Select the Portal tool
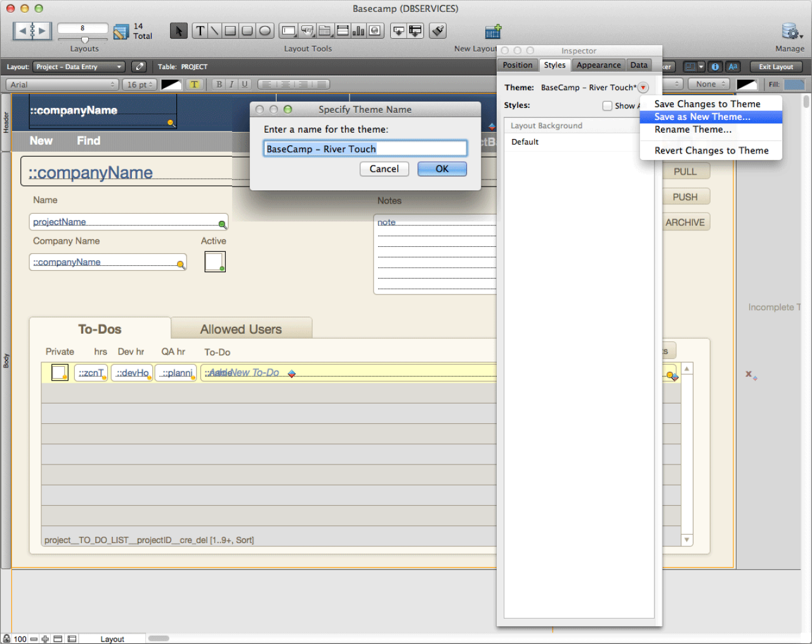 [x=343, y=30]
